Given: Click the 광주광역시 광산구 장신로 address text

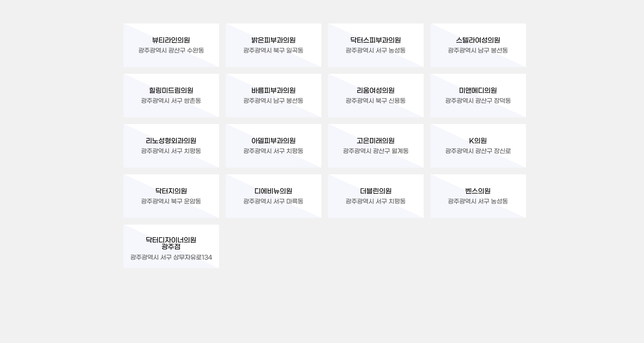Looking at the screenshot, I should pyautogui.click(x=478, y=151).
